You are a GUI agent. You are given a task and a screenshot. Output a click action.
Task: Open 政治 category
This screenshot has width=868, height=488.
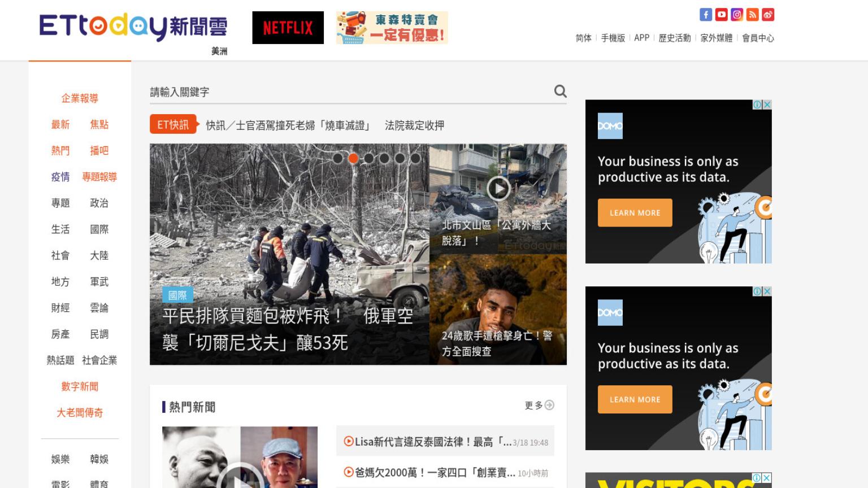[99, 203]
